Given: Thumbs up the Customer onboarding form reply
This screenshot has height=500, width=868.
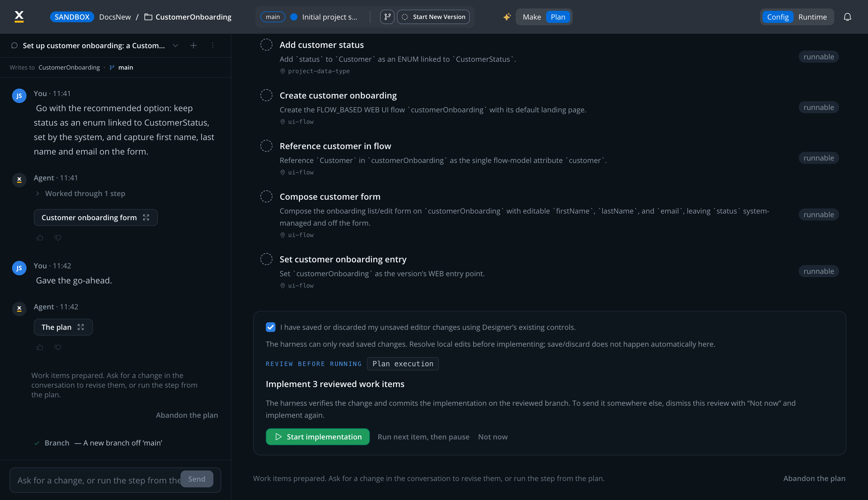Looking at the screenshot, I should click(x=40, y=238).
